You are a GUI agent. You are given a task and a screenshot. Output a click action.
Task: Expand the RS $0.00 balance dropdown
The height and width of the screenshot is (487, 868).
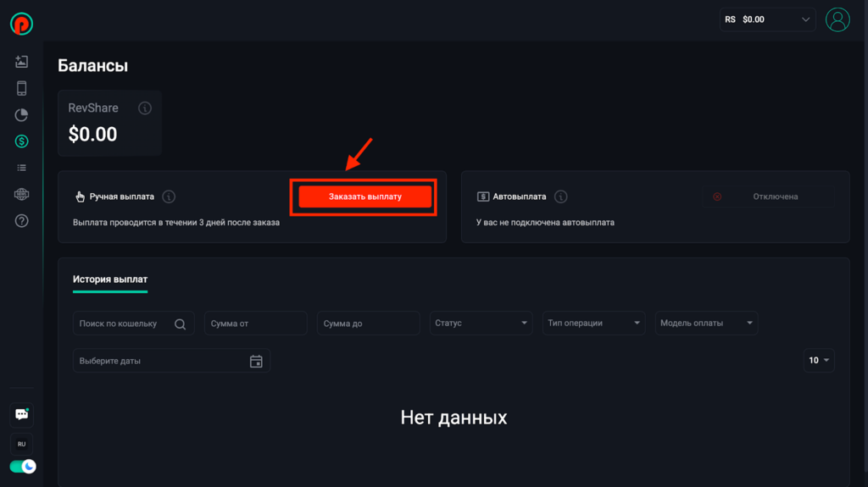[767, 19]
